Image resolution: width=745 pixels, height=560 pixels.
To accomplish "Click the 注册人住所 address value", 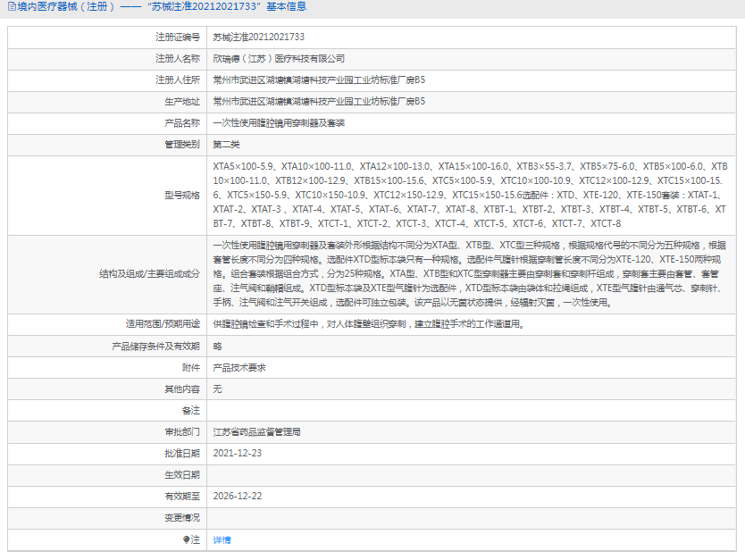I will pyautogui.click(x=319, y=79).
